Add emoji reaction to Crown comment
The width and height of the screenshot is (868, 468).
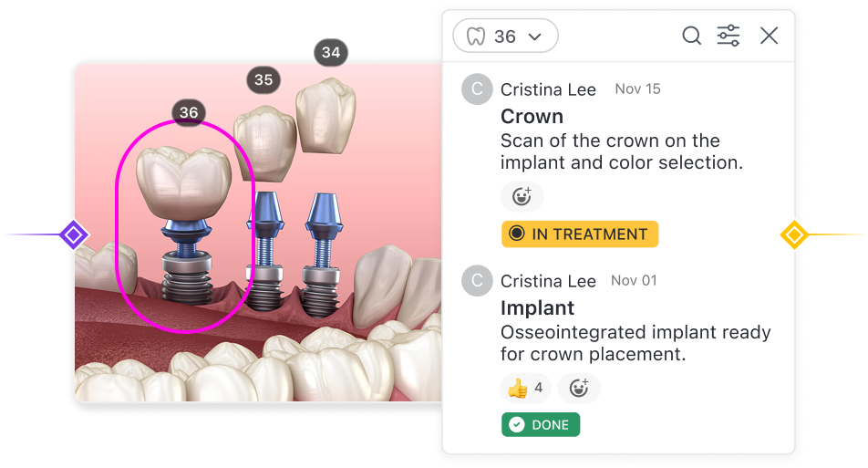(x=522, y=197)
